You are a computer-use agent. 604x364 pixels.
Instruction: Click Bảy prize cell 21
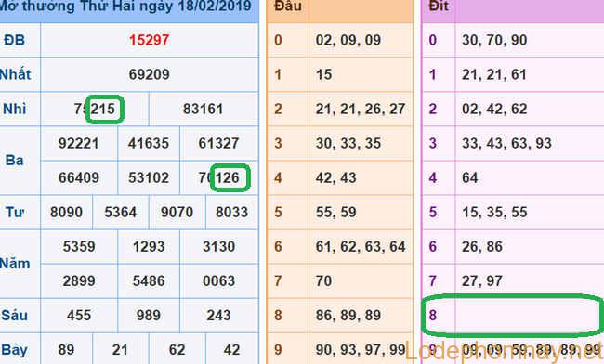pyautogui.click(x=120, y=350)
